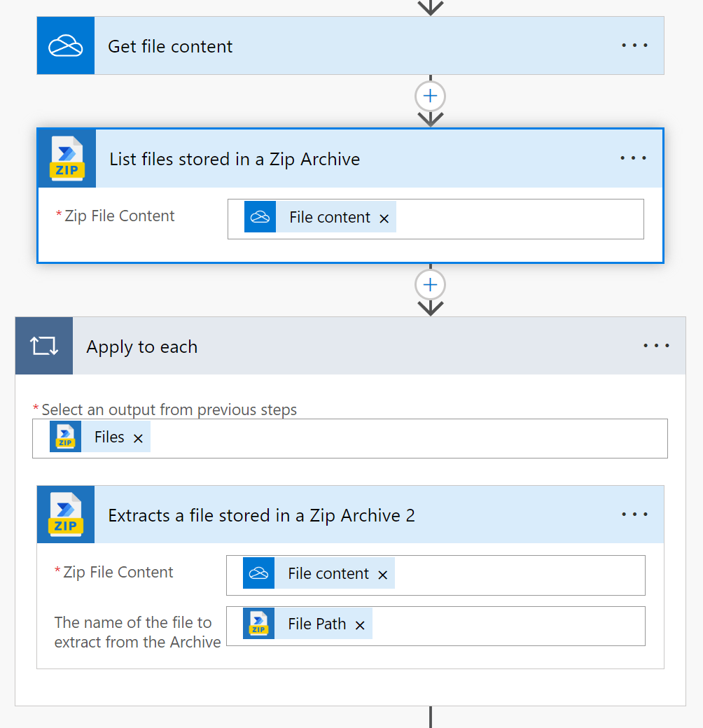Click the OneDrive icon in the File content token
Screen dimensions: 703x728
pyautogui.click(x=260, y=217)
